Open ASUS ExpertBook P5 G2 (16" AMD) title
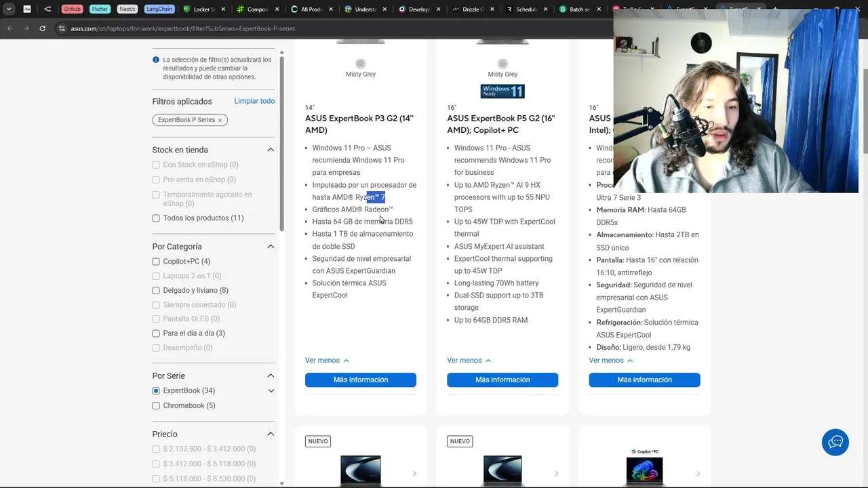868x488 pixels. pos(501,124)
